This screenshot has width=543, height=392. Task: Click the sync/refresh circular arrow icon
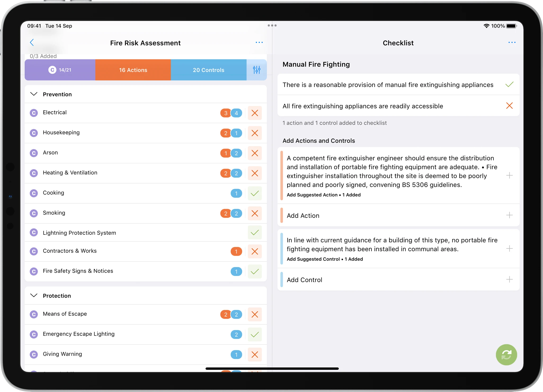click(x=506, y=355)
